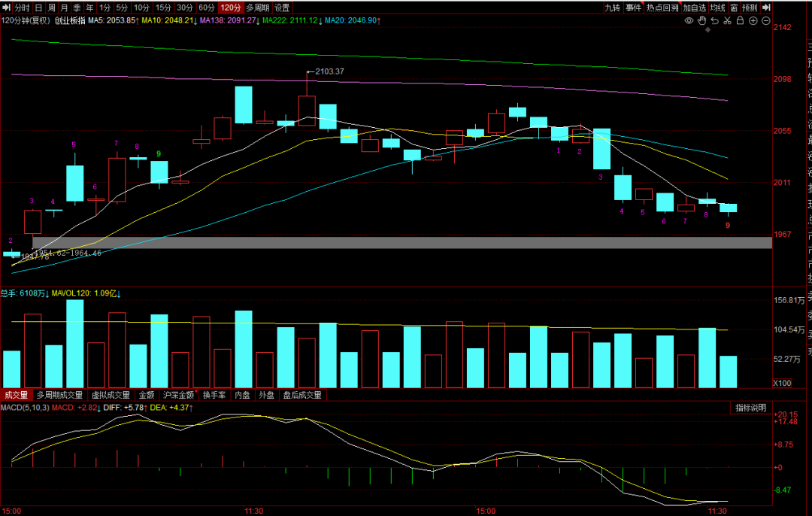This screenshot has width=812, height=516.
Task: Select the hand pan tool icon
Action: pos(701,21)
